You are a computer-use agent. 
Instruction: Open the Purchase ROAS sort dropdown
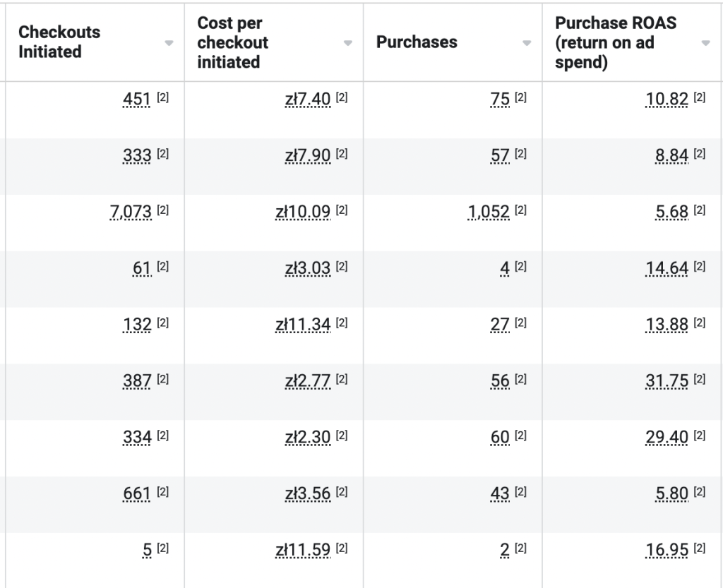click(x=705, y=42)
